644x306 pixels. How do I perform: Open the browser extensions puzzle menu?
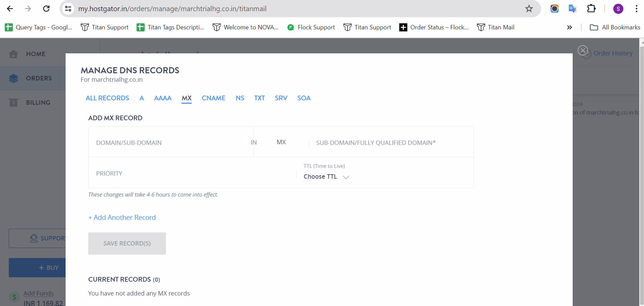591,8
